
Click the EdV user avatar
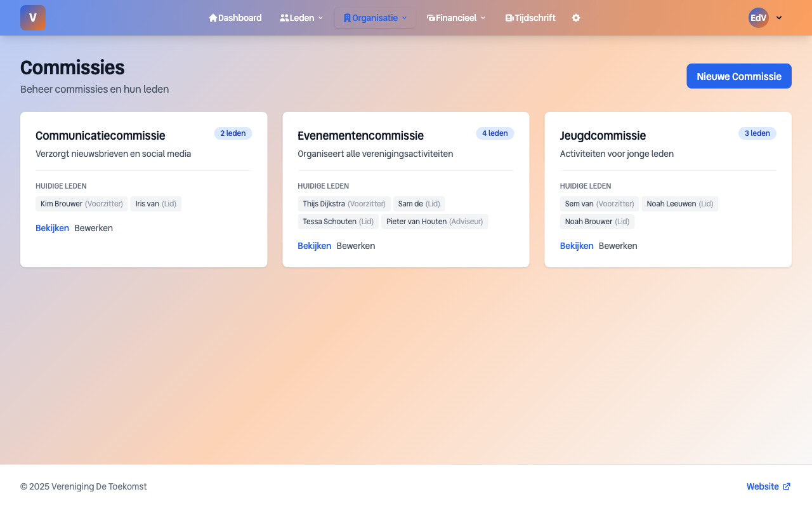(x=758, y=18)
